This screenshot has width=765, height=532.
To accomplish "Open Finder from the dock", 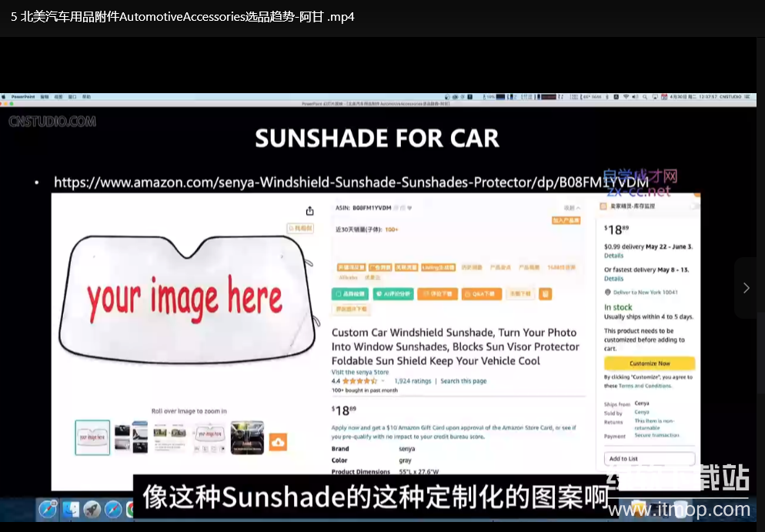I will coord(71,510).
